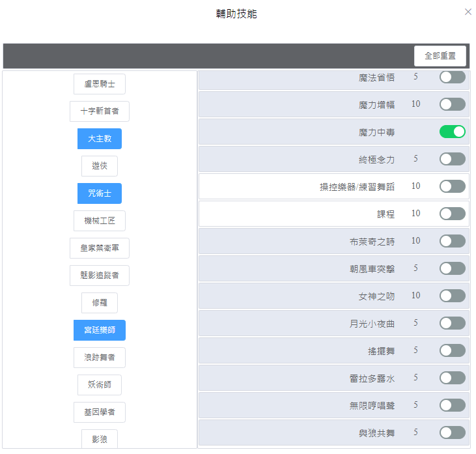Select the 機械工匠 class

100,221
